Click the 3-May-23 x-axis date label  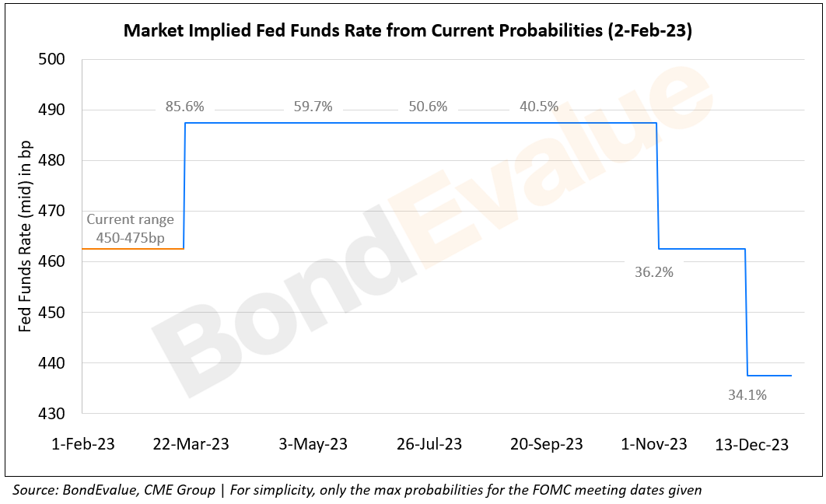(x=313, y=445)
